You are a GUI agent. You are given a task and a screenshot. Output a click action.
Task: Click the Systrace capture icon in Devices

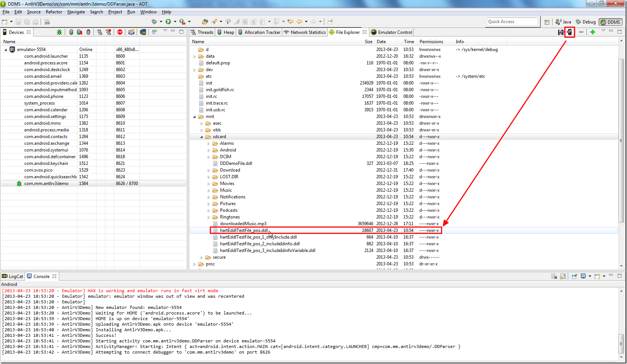point(155,32)
